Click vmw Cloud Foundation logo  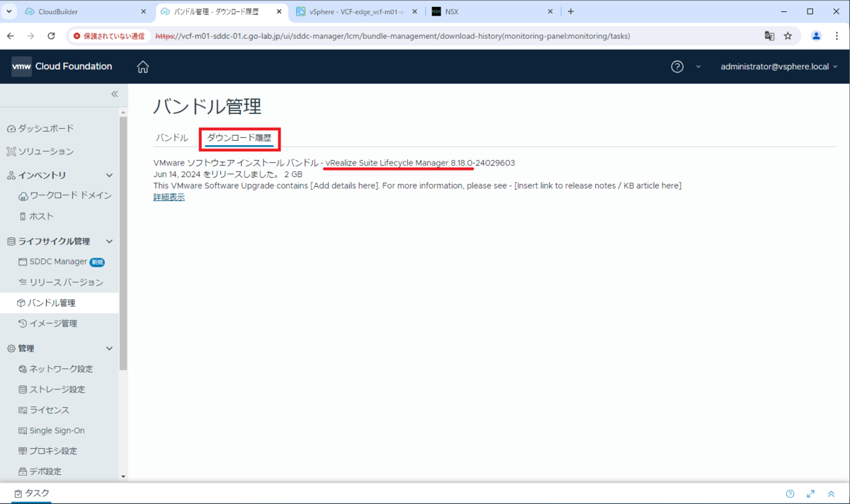coord(62,67)
